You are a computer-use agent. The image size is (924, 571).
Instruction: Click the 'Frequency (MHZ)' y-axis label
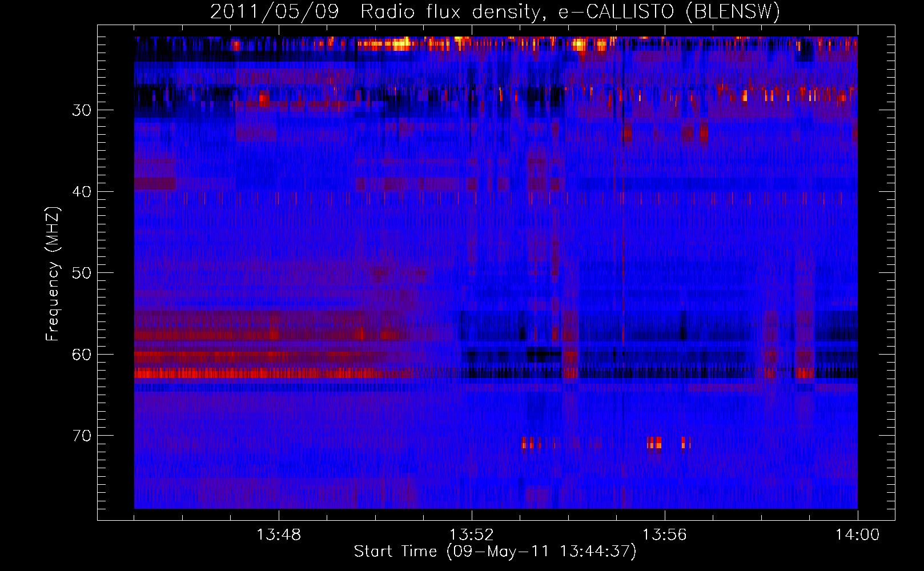(x=53, y=274)
